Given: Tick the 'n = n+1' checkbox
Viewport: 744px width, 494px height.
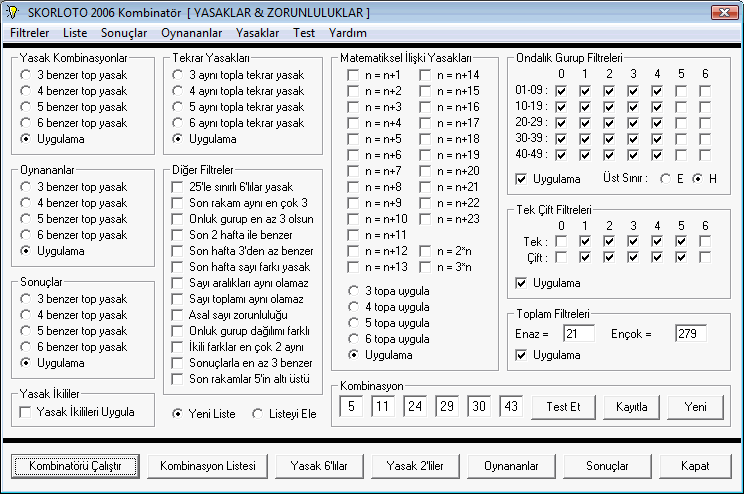Looking at the screenshot, I should [x=354, y=75].
